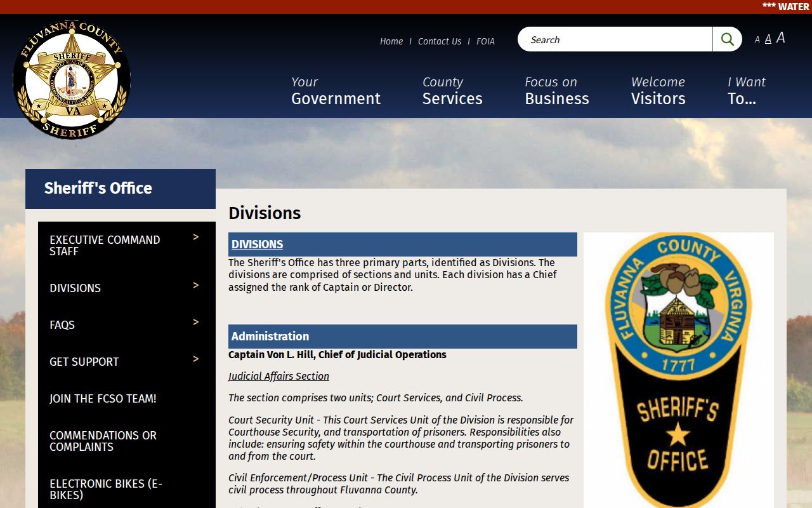Open Executive Command Staff sidebar page
The width and height of the screenshot is (812, 508).
(x=105, y=246)
